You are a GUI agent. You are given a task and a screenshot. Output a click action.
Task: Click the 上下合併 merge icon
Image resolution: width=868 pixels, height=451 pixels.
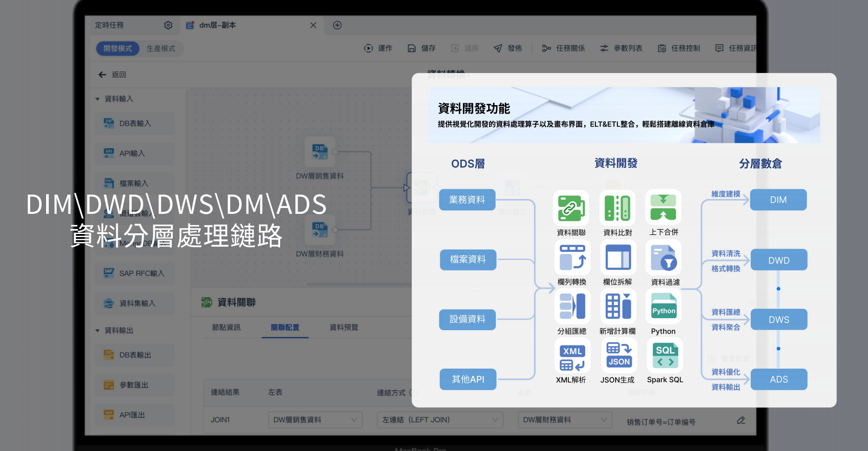663,208
